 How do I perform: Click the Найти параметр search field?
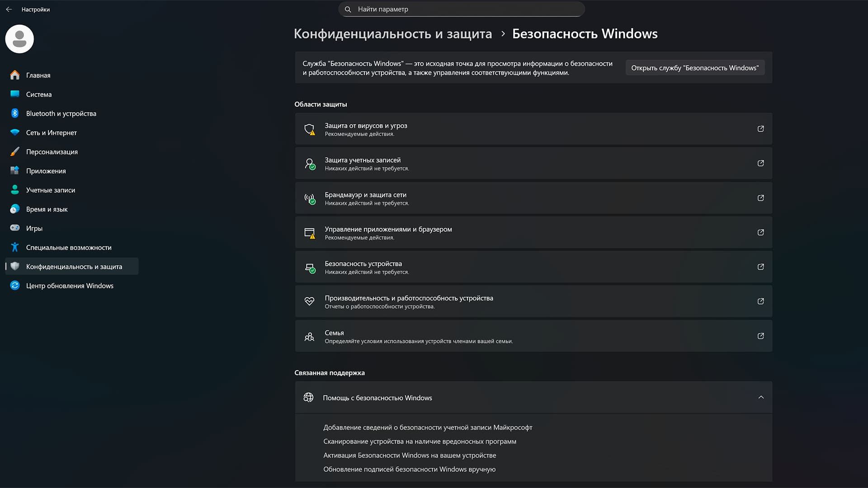[x=461, y=9]
